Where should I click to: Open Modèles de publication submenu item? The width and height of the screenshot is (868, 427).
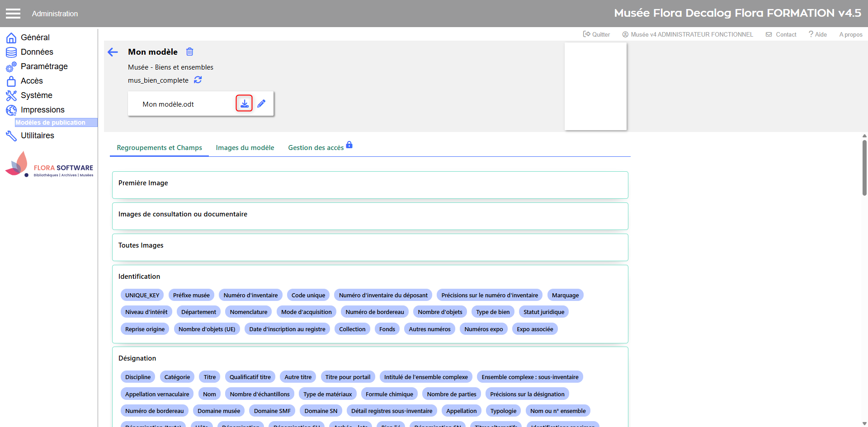(x=51, y=122)
